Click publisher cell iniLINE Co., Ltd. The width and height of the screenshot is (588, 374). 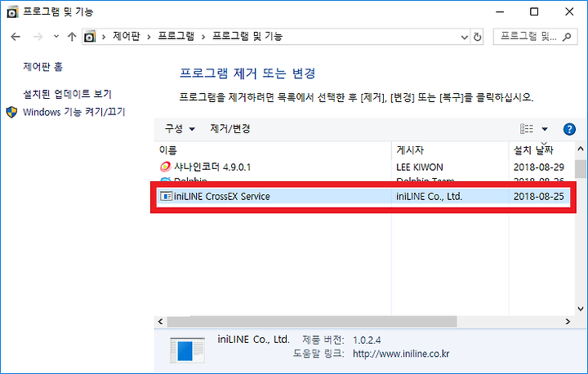(x=429, y=196)
